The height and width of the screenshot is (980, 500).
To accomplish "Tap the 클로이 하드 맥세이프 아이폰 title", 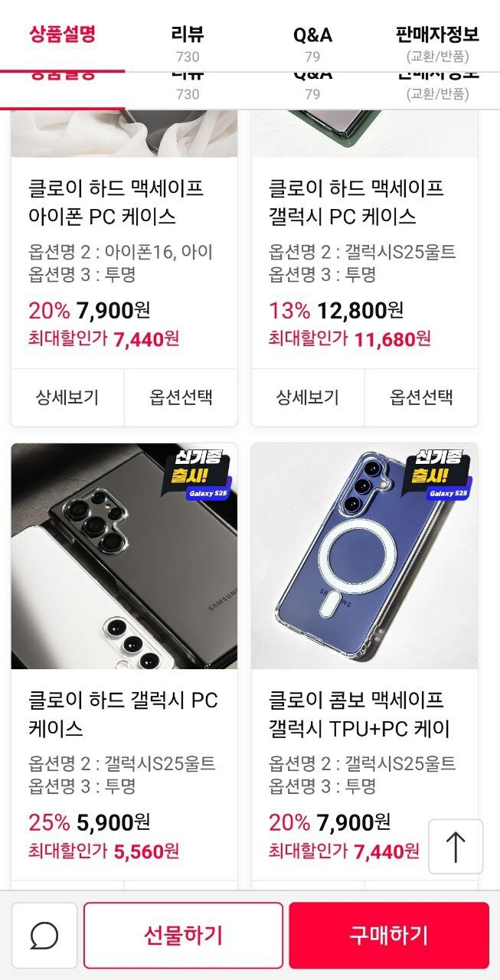I will click(116, 202).
